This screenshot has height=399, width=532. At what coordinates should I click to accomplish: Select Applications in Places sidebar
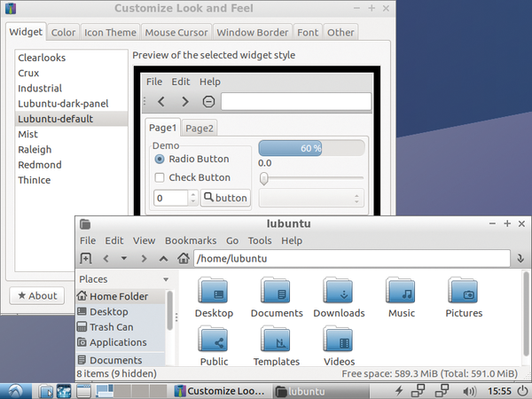tap(121, 342)
